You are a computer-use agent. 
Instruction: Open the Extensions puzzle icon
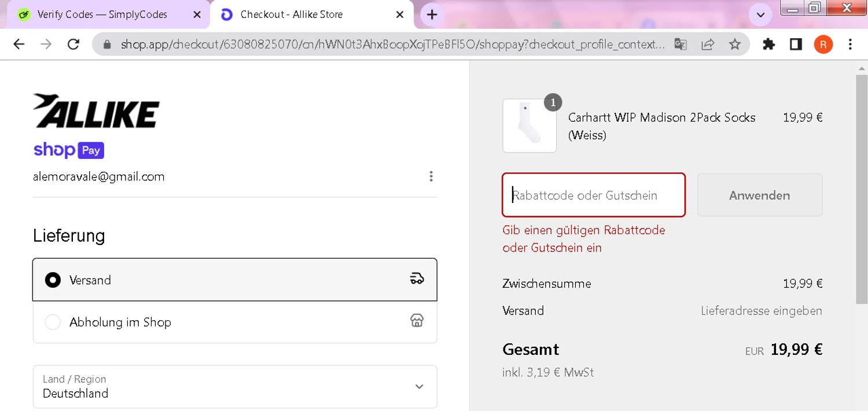point(768,45)
